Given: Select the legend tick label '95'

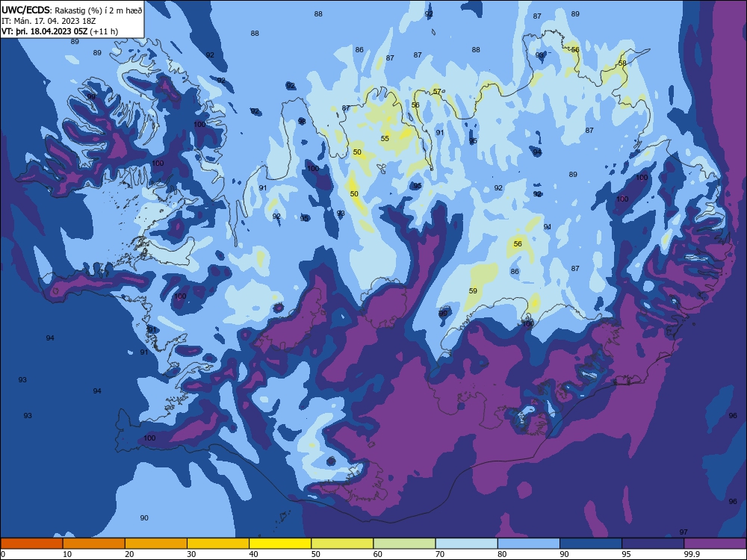Looking at the screenshot, I should click(x=626, y=554).
